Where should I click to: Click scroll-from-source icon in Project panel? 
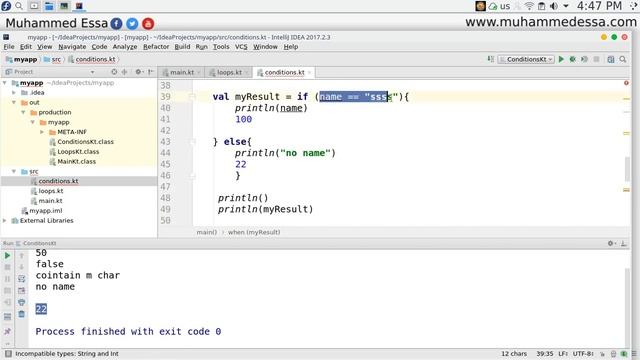(114, 72)
